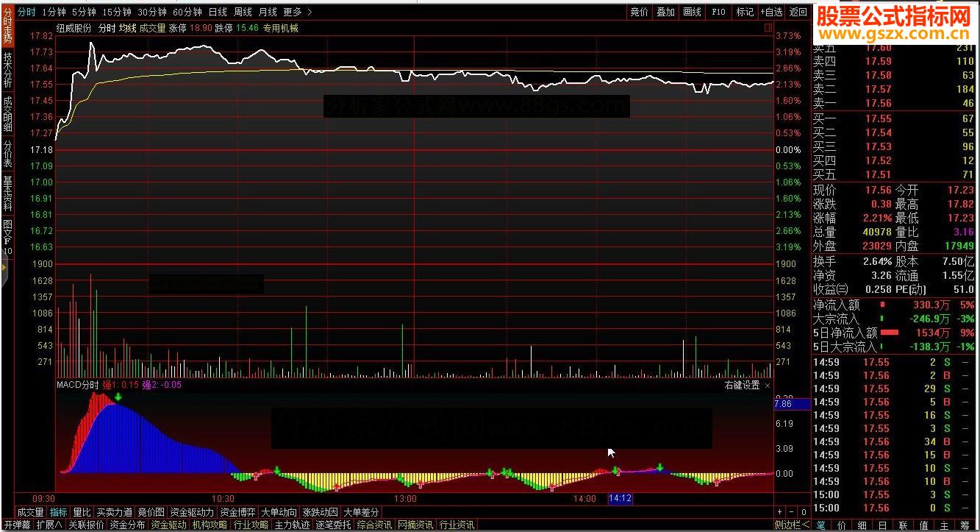Select the 涨跌动因 tab
Viewport: 980px width, 532px height.
coord(321,512)
